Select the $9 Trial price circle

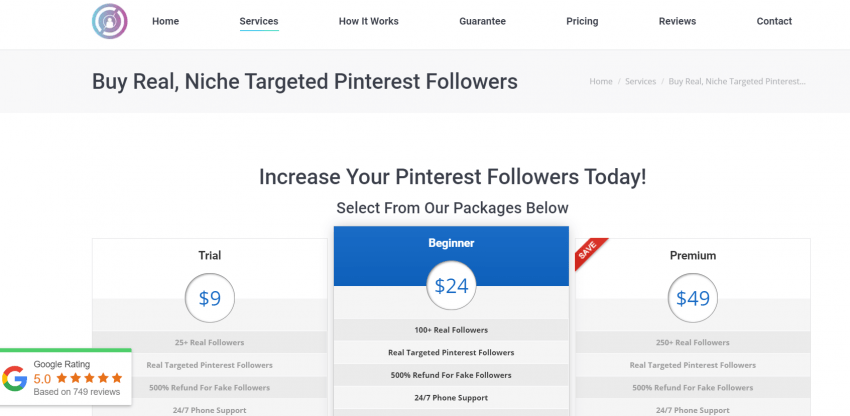pyautogui.click(x=210, y=298)
